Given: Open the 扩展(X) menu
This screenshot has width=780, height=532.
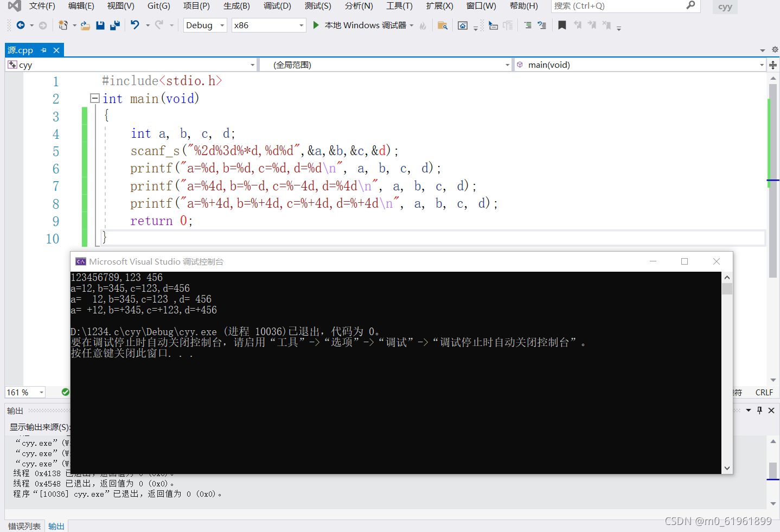Looking at the screenshot, I should click(439, 6).
